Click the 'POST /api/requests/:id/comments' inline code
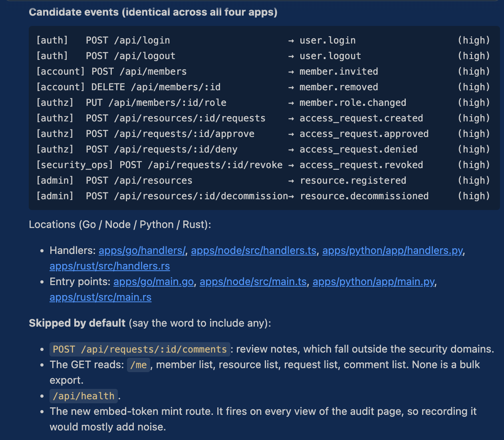 (x=140, y=349)
